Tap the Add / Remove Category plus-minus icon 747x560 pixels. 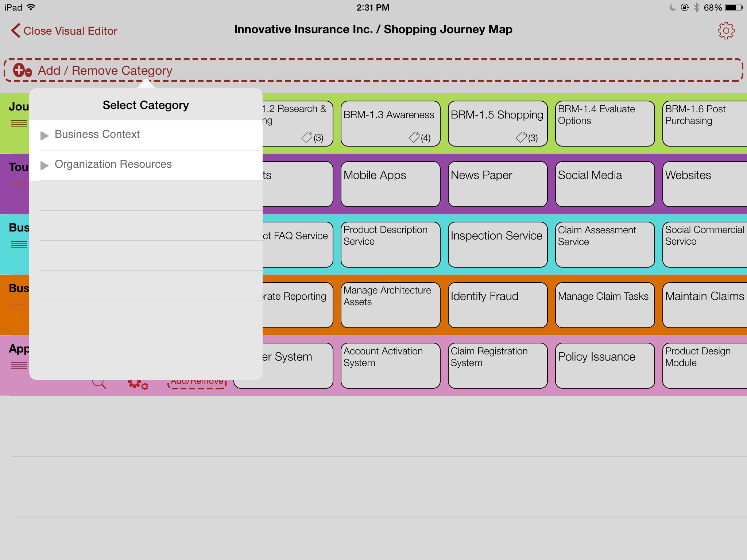[x=22, y=70]
